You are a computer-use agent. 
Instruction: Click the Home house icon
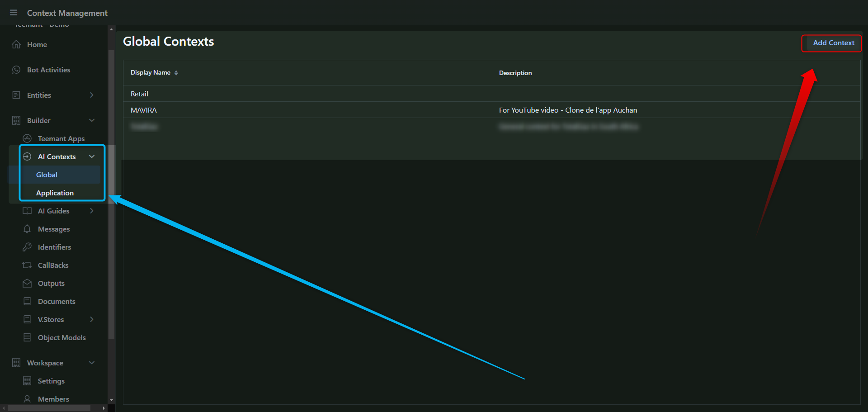(16, 44)
